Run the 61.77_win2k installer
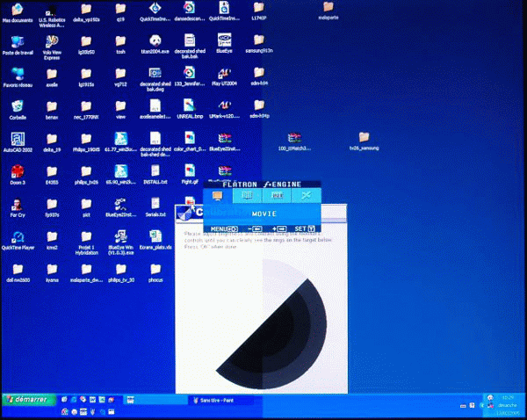This screenshot has height=420, width=527. click(120, 142)
